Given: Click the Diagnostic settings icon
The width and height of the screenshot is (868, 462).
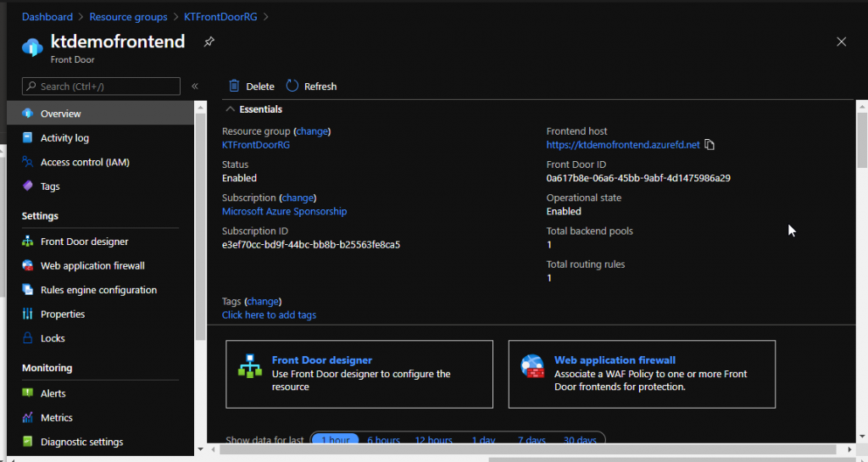Looking at the screenshot, I should pyautogui.click(x=28, y=442).
